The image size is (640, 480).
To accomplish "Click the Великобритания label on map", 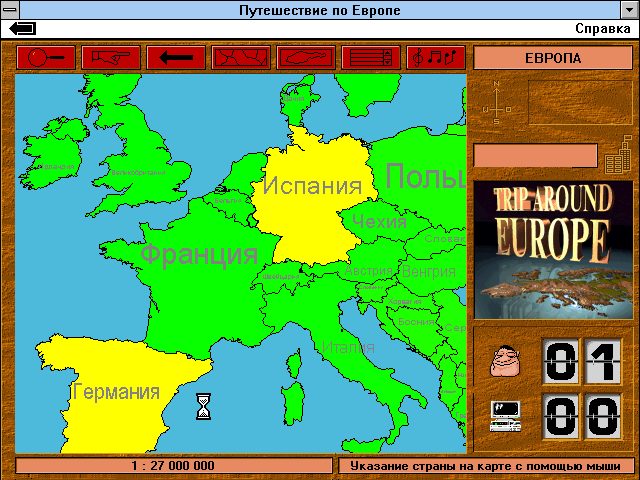I will click(138, 172).
